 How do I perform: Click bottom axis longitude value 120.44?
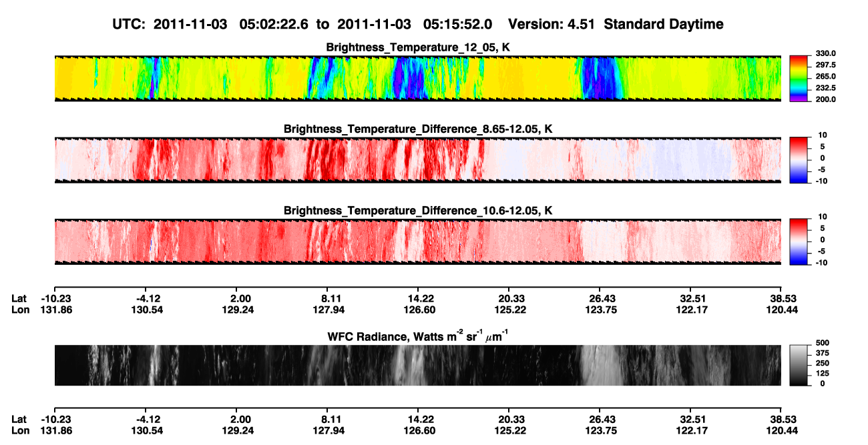tap(781, 430)
